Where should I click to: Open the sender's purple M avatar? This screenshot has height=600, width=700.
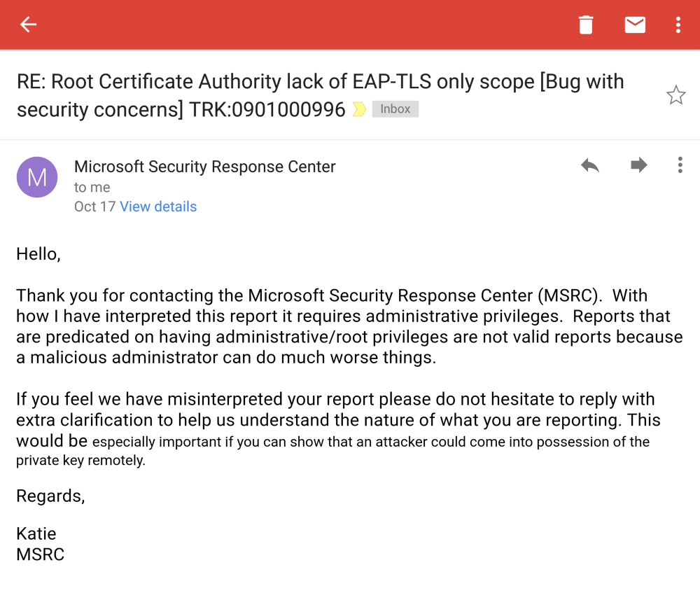37,177
